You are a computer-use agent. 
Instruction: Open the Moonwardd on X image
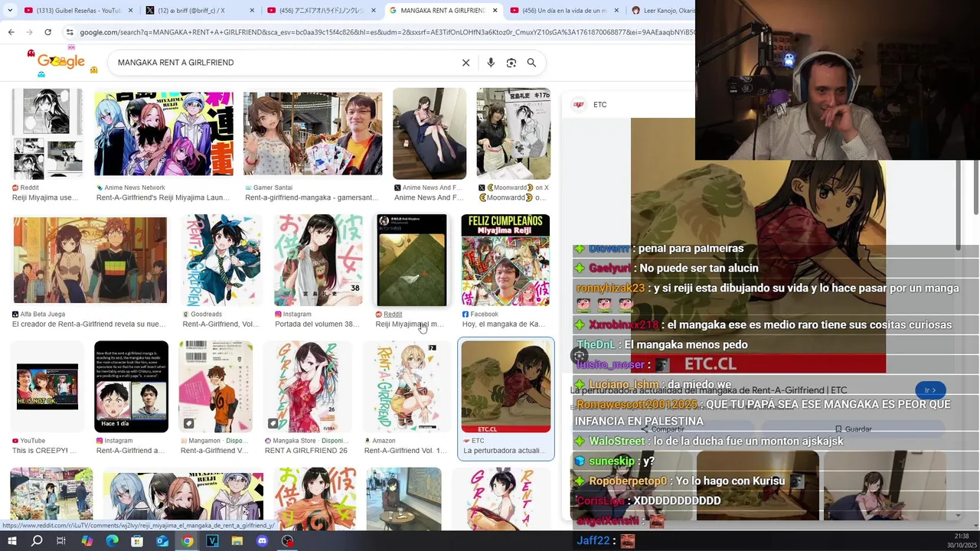[514, 134]
